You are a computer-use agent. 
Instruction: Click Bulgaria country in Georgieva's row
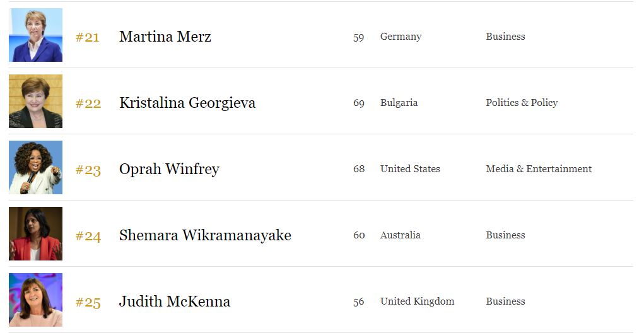tap(399, 103)
